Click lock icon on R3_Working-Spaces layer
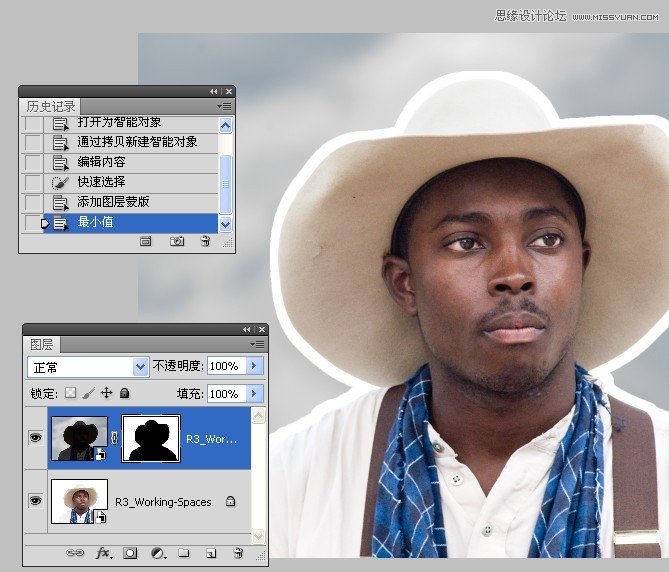The image size is (669, 572). (230, 501)
